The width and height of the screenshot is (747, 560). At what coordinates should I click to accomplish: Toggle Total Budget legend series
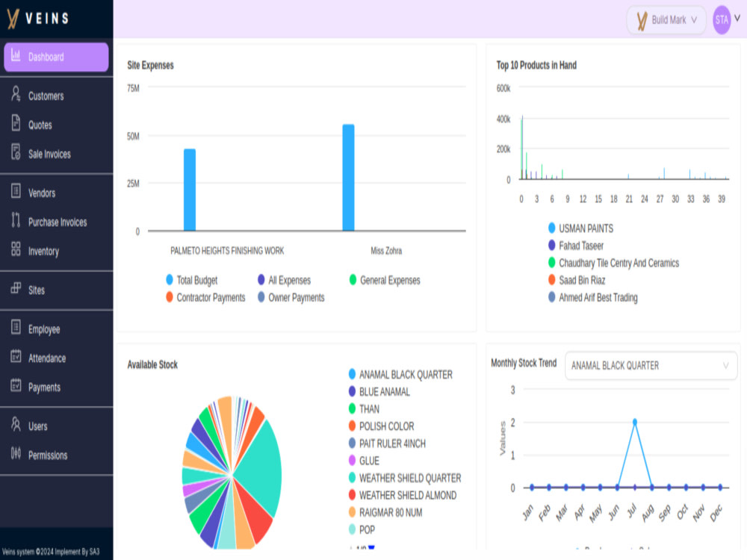coord(191,280)
